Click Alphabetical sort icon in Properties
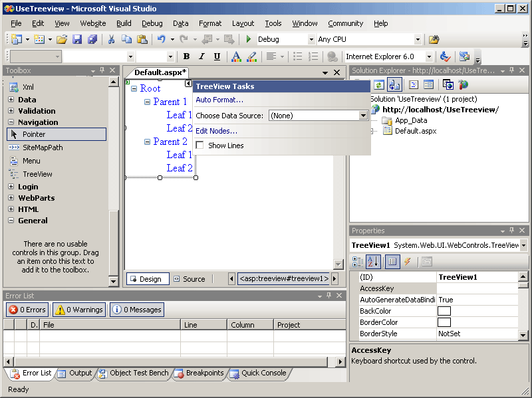Image resolution: width=532 pixels, height=398 pixels. [x=374, y=262]
